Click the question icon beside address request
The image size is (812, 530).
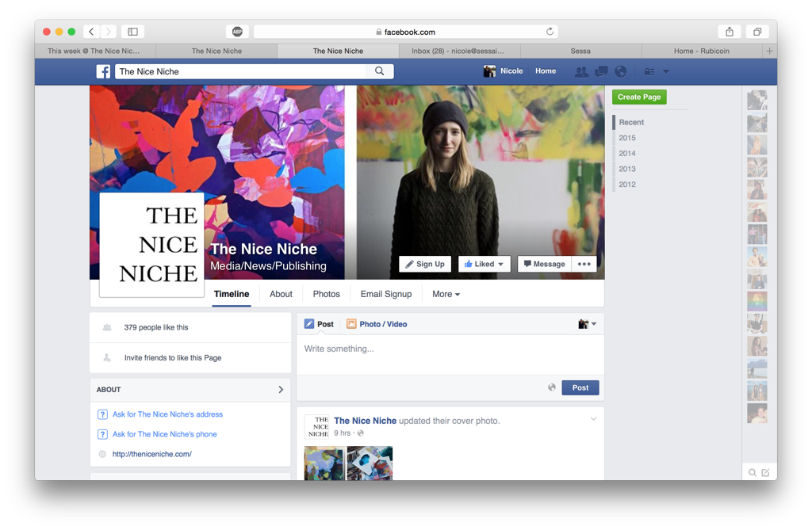pyautogui.click(x=102, y=414)
